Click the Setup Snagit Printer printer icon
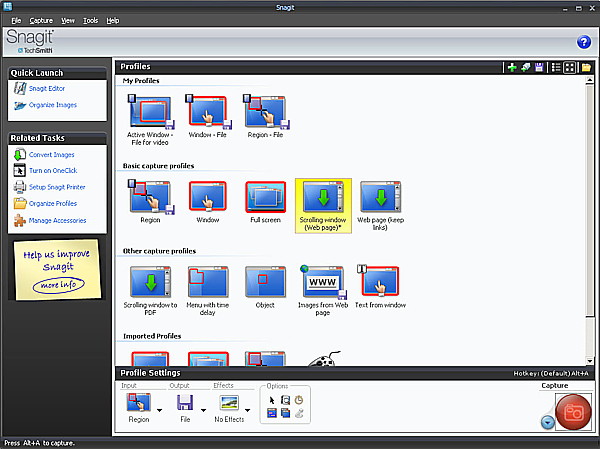600x449 pixels. click(20, 187)
